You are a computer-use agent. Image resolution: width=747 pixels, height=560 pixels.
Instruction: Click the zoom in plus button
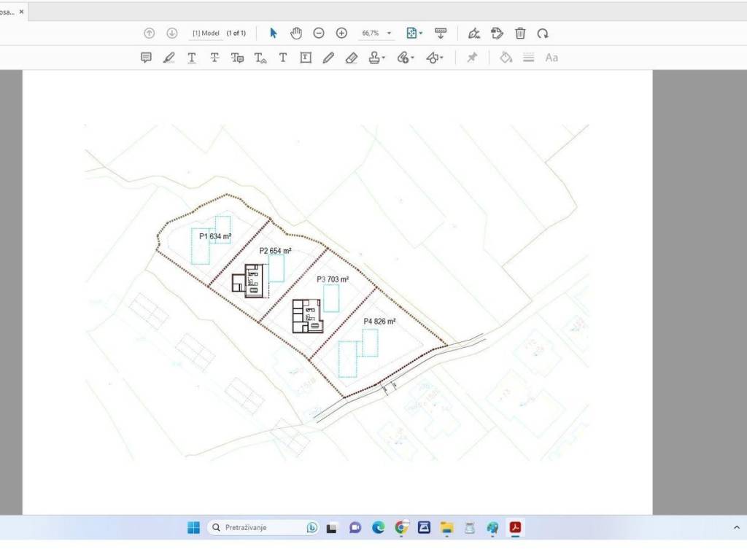pyautogui.click(x=341, y=34)
